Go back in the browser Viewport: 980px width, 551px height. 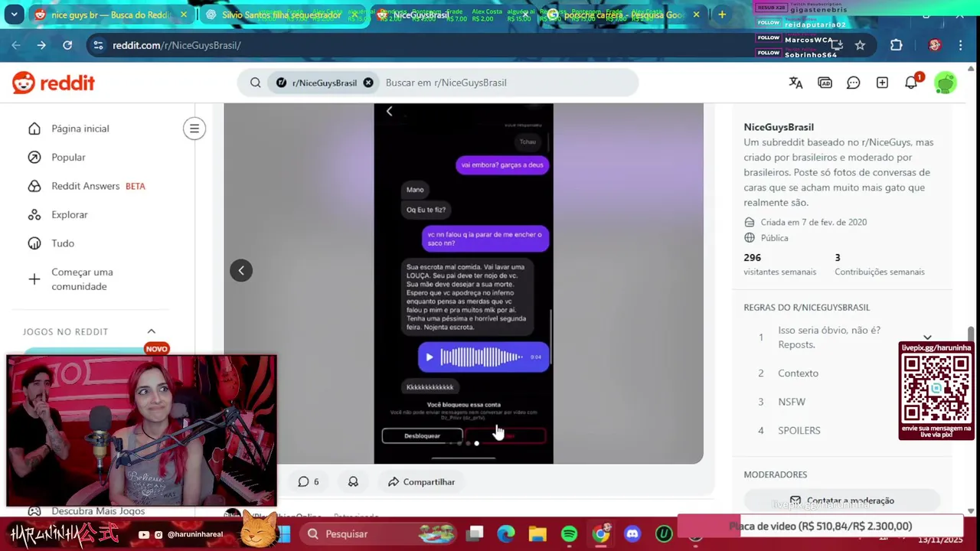coord(16,45)
